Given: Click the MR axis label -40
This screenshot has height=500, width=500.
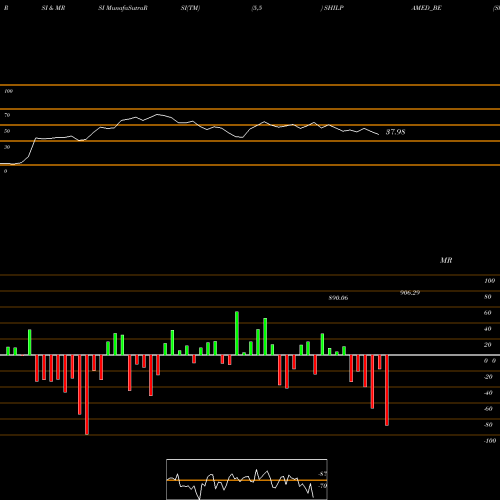Looking at the screenshot, I should [488, 393].
